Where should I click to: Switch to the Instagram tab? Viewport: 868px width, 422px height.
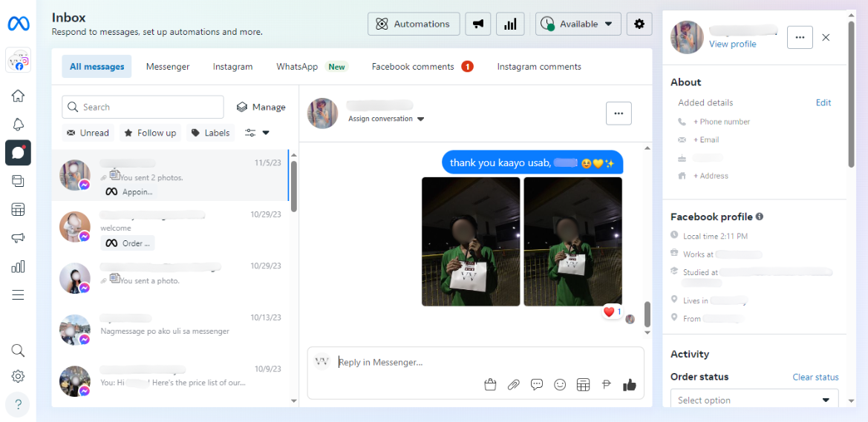coord(232,66)
